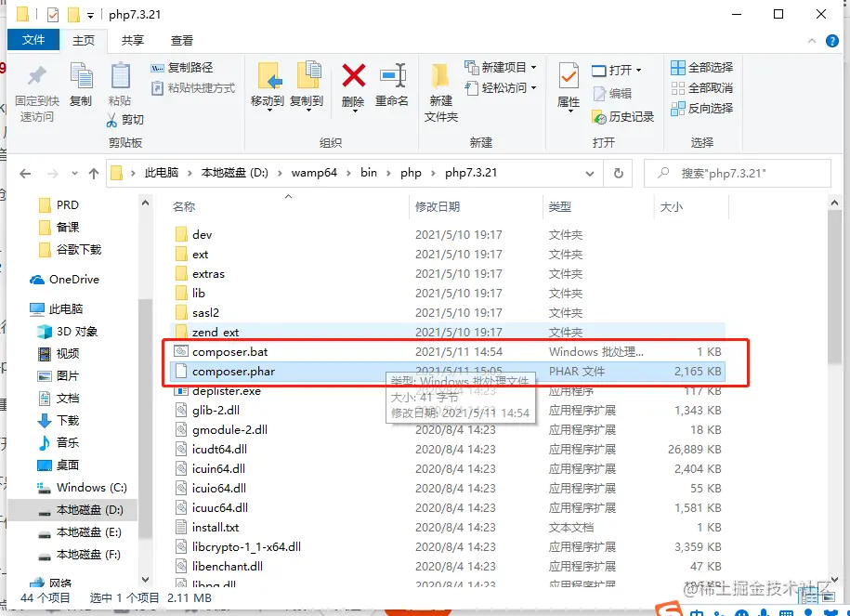850x616 pixels.
Task: Select the glib-2.dll file
Action: tap(216, 411)
